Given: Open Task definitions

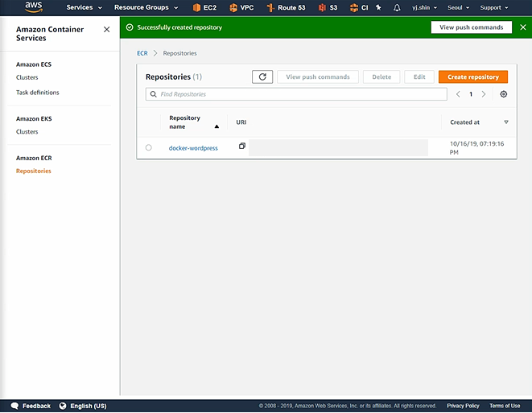Looking at the screenshot, I should [x=37, y=93].
